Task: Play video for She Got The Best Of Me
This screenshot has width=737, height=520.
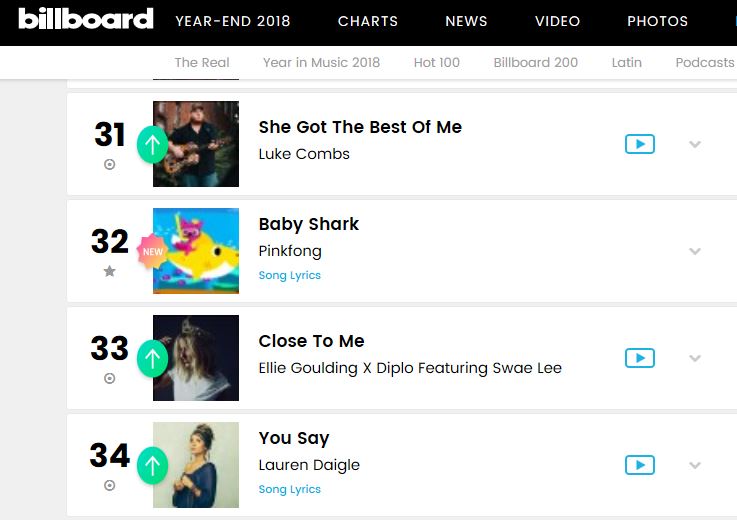Action: [x=639, y=144]
